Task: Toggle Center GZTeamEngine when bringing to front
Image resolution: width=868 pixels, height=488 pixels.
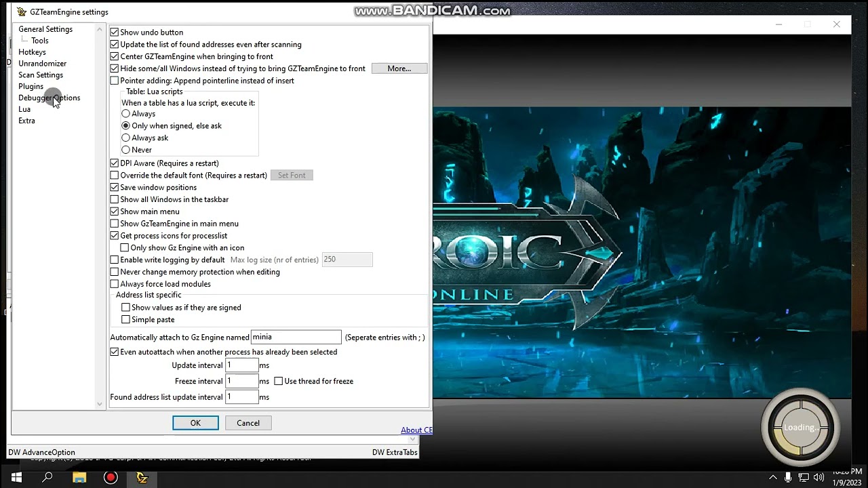Action: pyautogui.click(x=115, y=56)
